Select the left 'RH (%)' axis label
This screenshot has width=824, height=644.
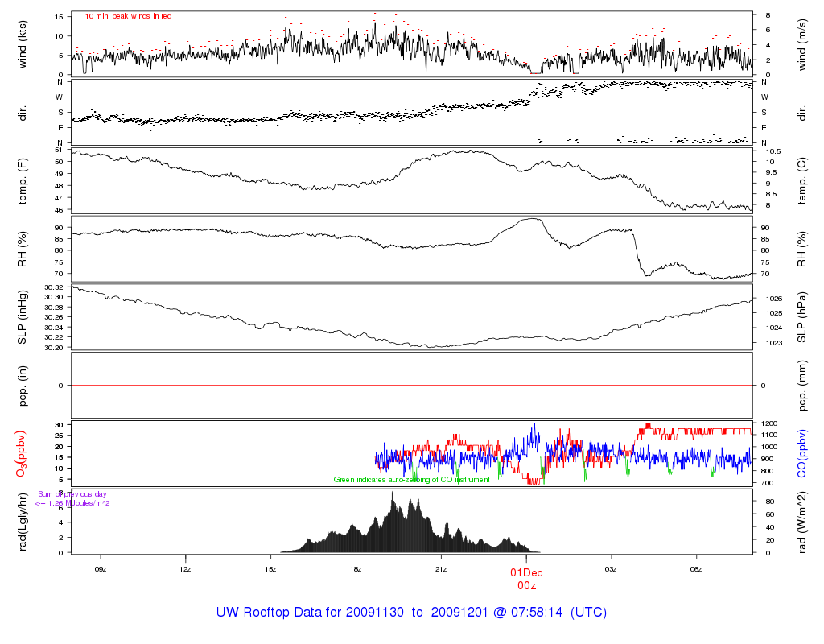coord(22,250)
